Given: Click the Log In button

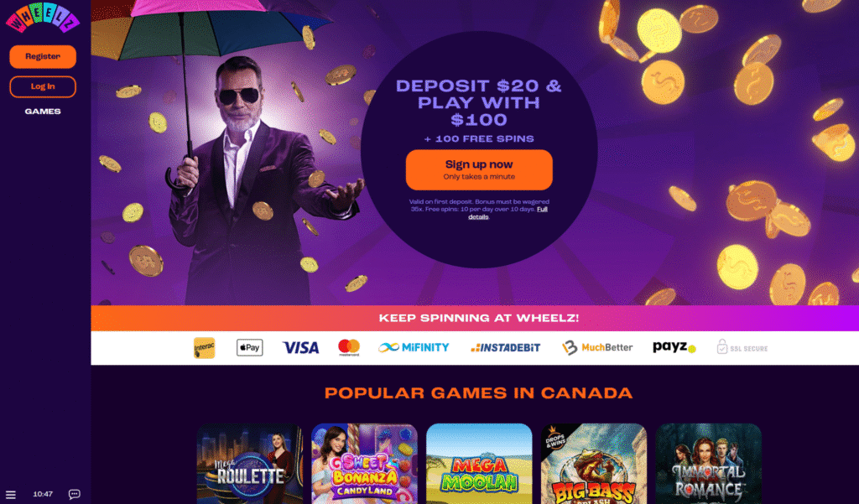Looking at the screenshot, I should point(43,86).
